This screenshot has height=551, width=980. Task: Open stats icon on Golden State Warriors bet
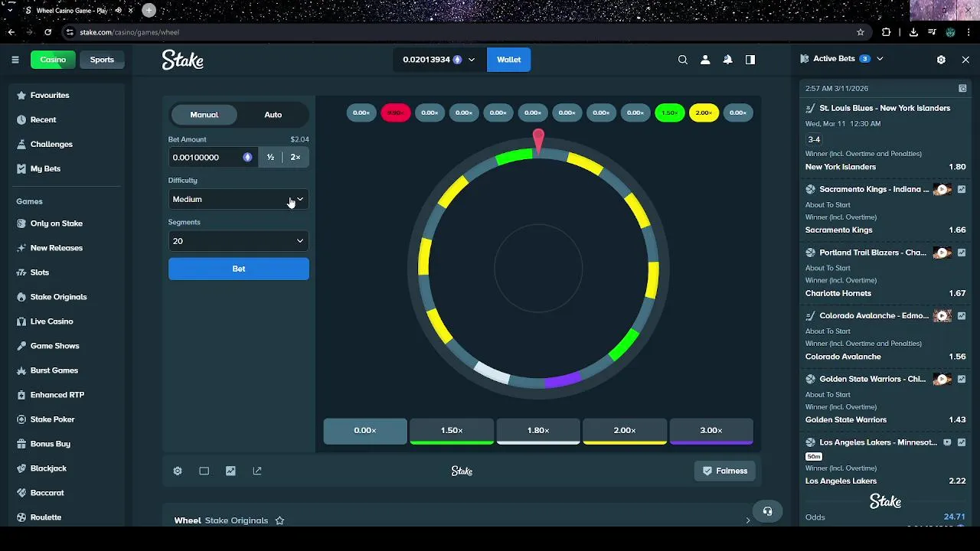[962, 380]
